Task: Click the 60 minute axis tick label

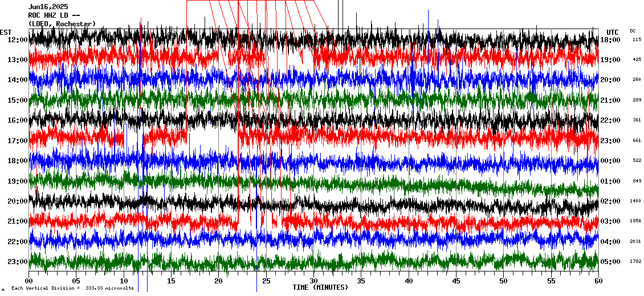Action: pyautogui.click(x=598, y=281)
